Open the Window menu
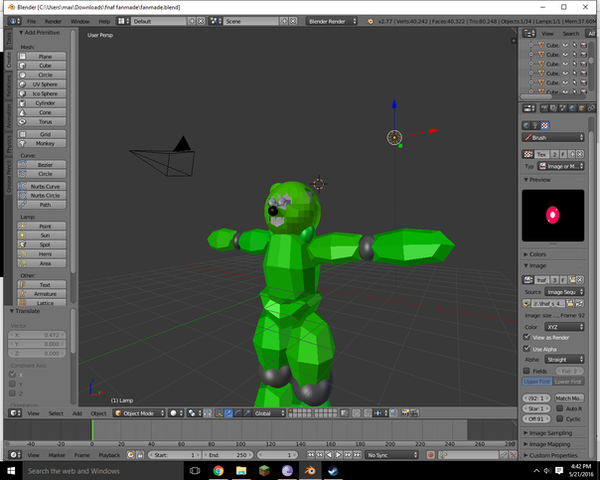 (x=79, y=21)
